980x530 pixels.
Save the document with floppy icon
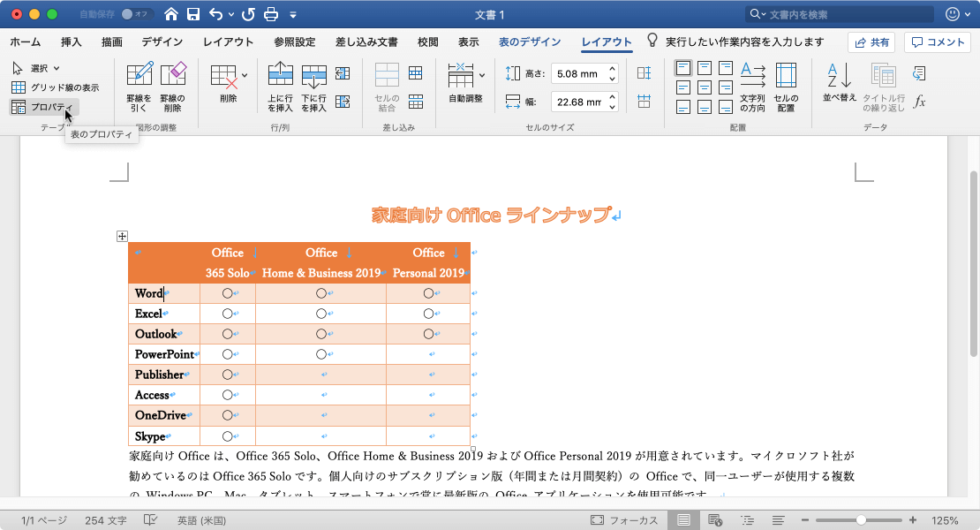(193, 14)
